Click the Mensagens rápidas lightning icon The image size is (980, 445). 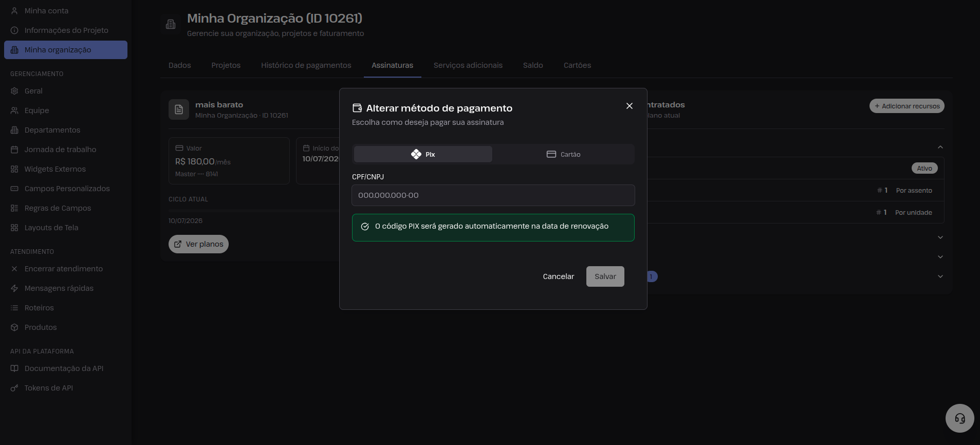[x=14, y=288]
